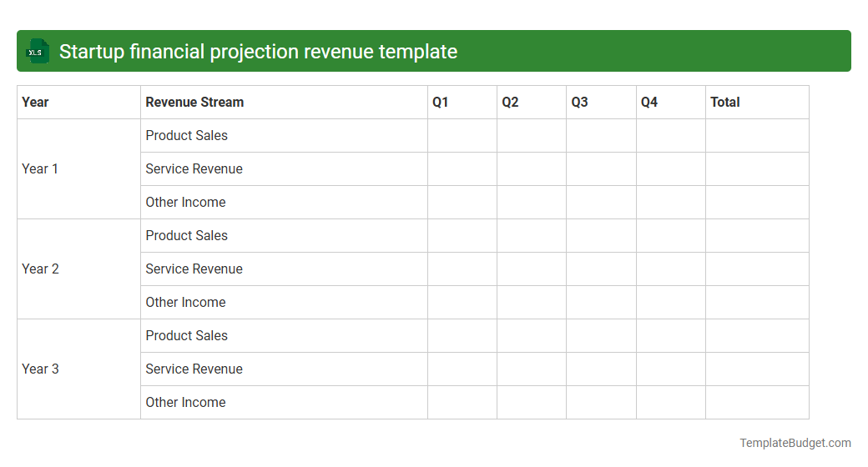The height and width of the screenshot is (467, 868).
Task: Click 'Service Revenue' in the Year 1 group
Action: pyautogui.click(x=284, y=168)
